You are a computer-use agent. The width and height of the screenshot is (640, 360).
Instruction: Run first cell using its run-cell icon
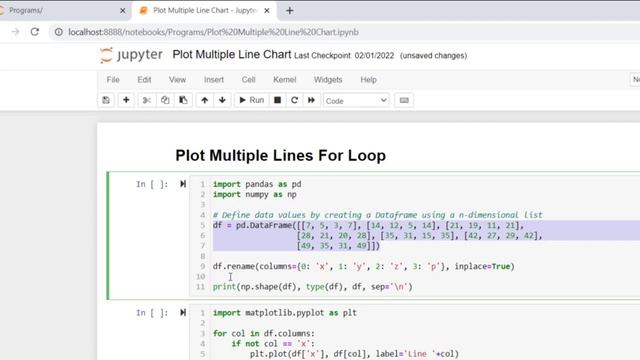pyautogui.click(x=182, y=184)
